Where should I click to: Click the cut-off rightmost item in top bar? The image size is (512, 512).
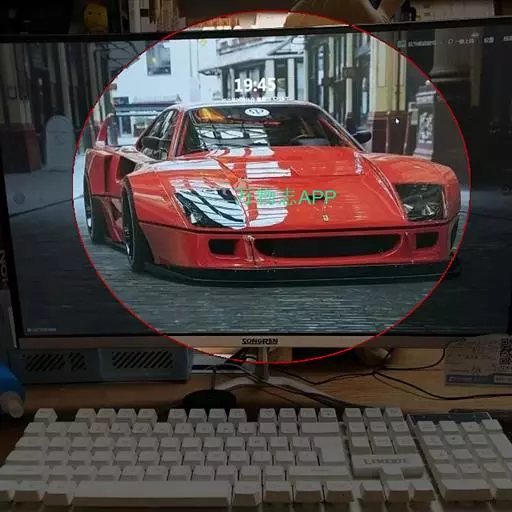[x=508, y=39]
